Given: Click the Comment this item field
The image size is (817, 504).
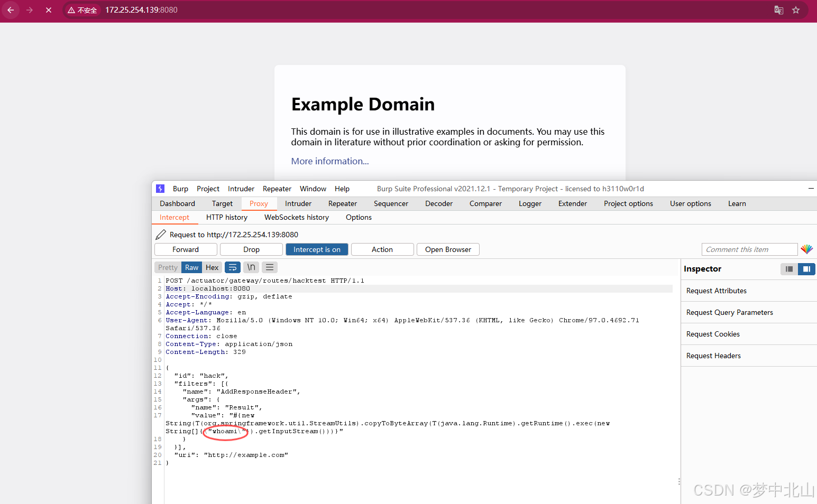Looking at the screenshot, I should click(x=749, y=249).
